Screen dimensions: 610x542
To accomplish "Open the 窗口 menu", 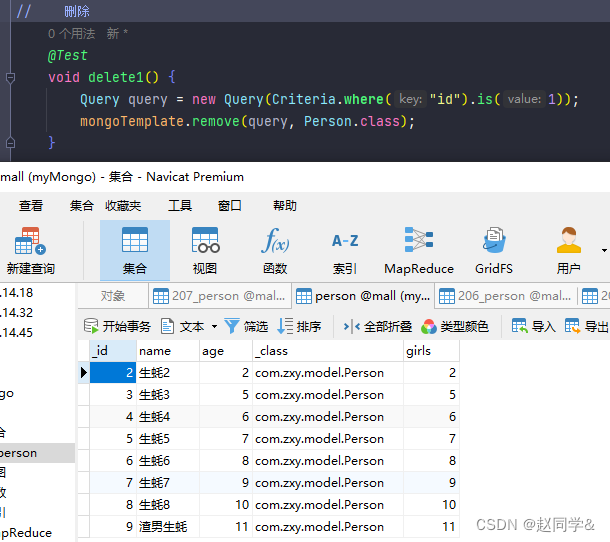I will [x=230, y=205].
